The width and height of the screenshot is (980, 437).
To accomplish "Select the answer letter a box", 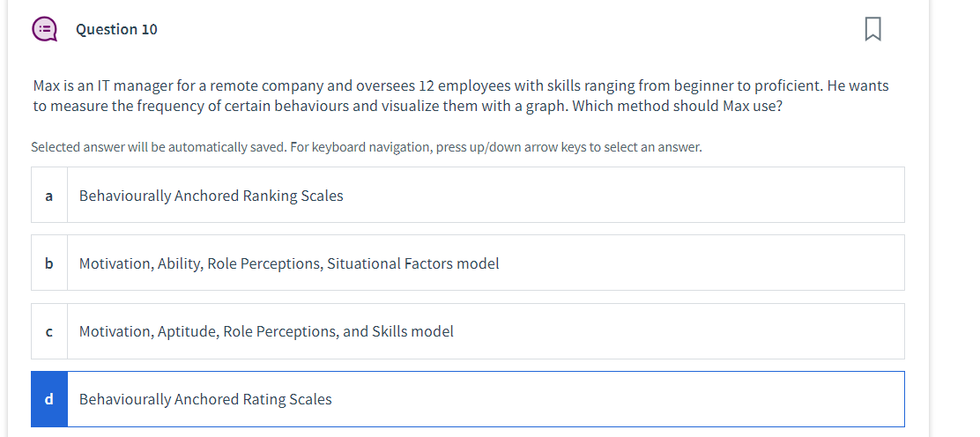I will click(49, 196).
